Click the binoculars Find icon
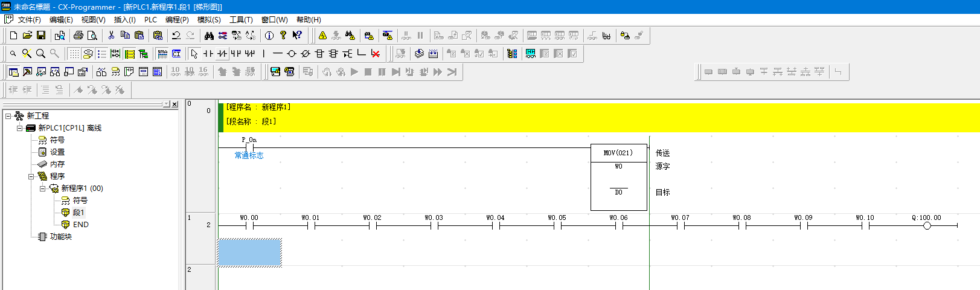This screenshot has height=290, width=980. click(x=209, y=36)
